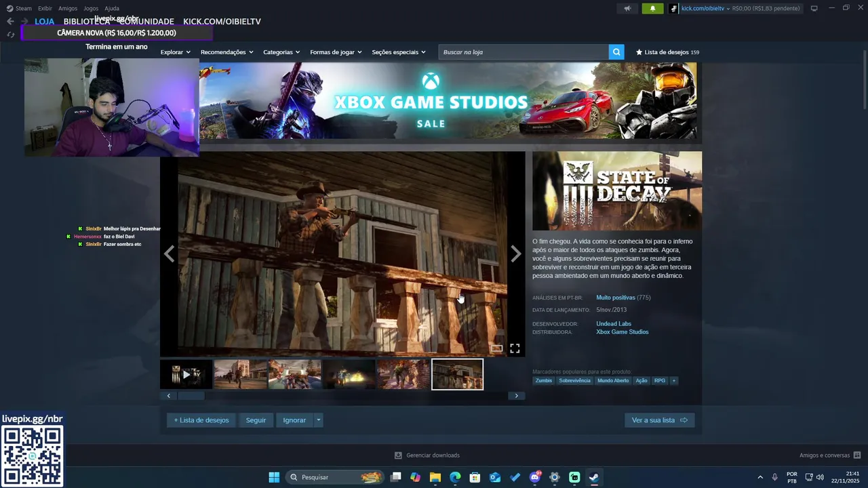Click the Mundo Aberto tag
The image size is (868, 488).
click(x=613, y=381)
